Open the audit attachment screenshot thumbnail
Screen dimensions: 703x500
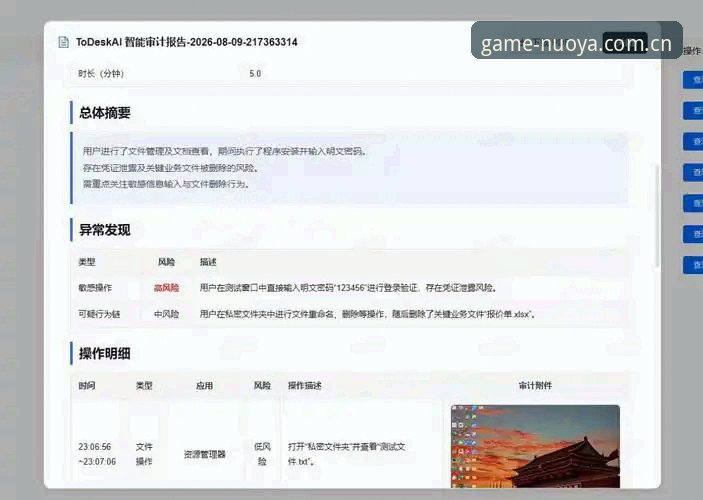535,447
